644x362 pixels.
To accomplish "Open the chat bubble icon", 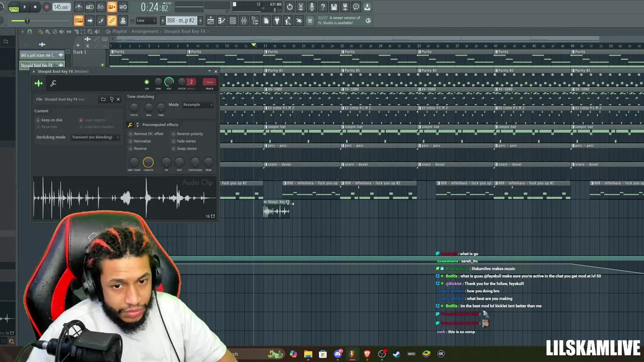I will [x=356, y=7].
